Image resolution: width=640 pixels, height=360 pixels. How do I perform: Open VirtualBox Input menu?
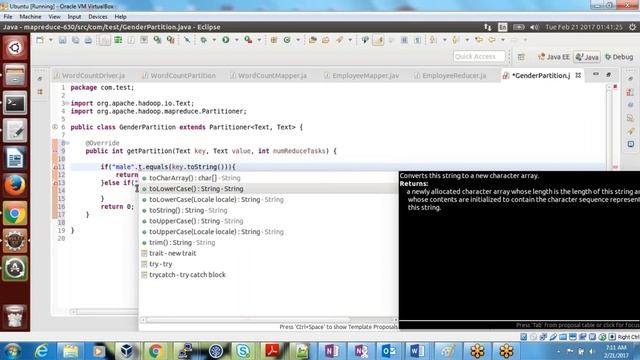point(74,17)
